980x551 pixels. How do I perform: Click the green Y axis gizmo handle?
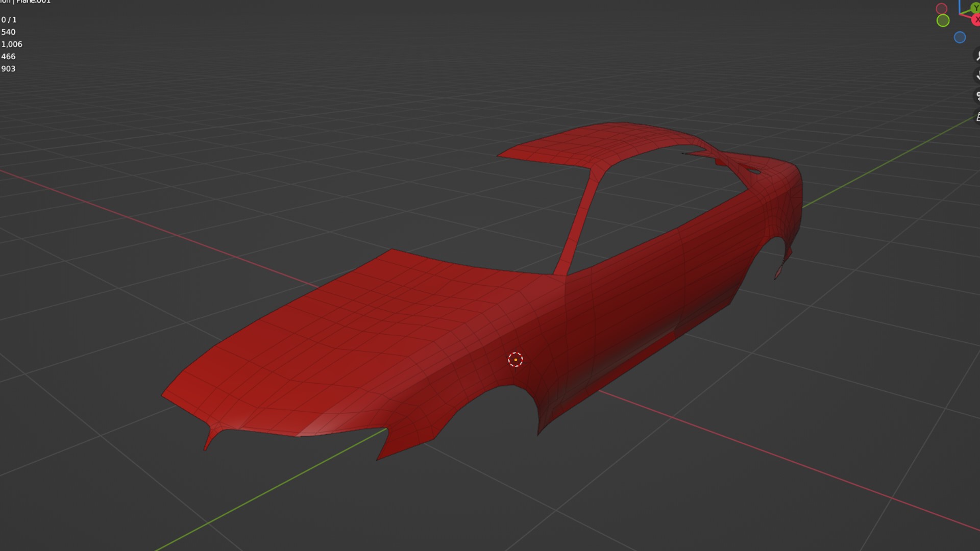coord(975,7)
